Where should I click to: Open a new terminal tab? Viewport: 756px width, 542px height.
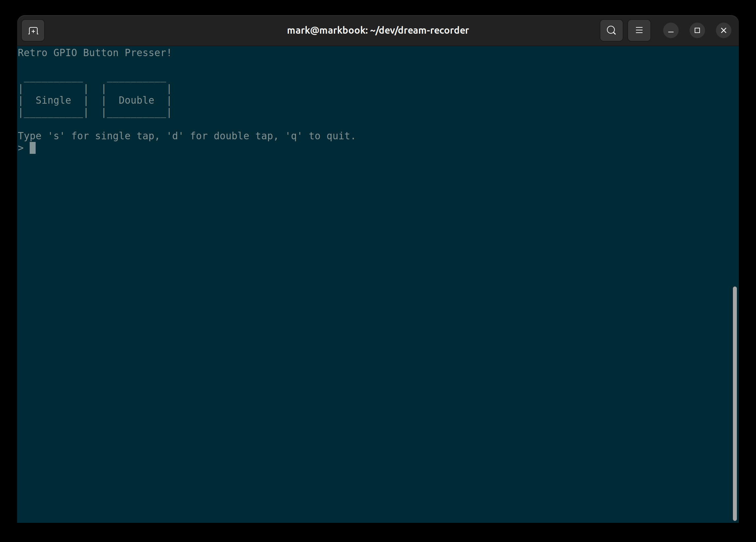point(33,31)
